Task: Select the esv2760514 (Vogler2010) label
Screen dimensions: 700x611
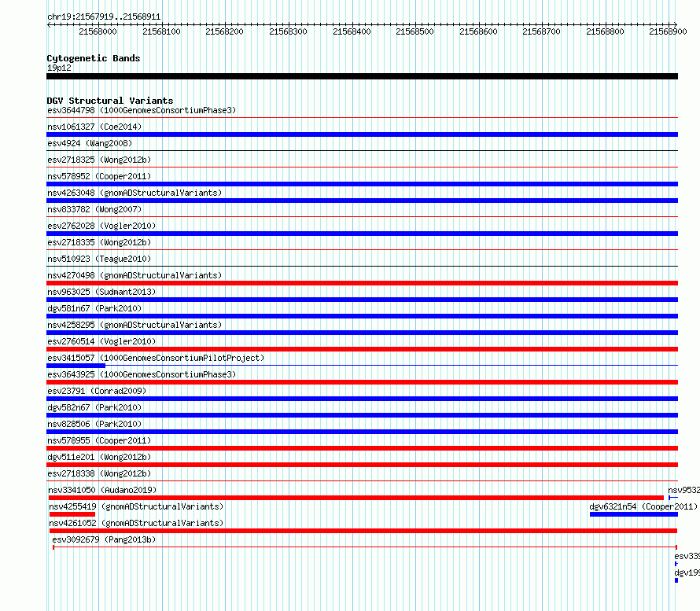Action: (x=101, y=341)
